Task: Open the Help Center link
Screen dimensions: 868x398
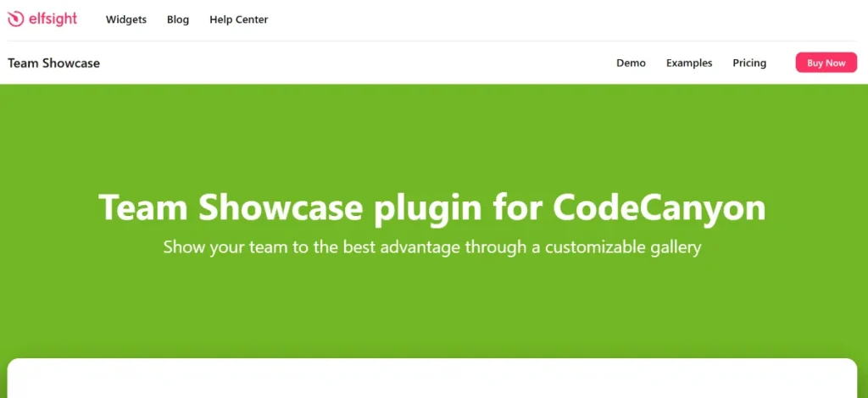Action: (x=238, y=19)
